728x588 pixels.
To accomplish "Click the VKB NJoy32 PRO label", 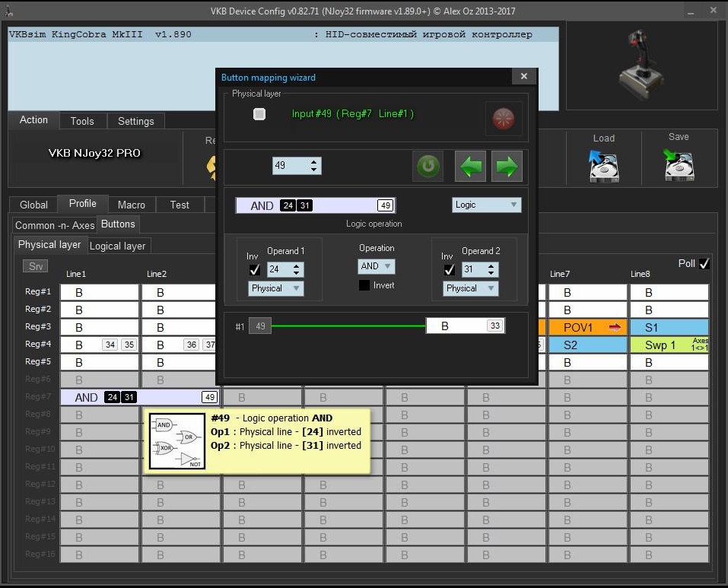I will pyautogui.click(x=94, y=153).
